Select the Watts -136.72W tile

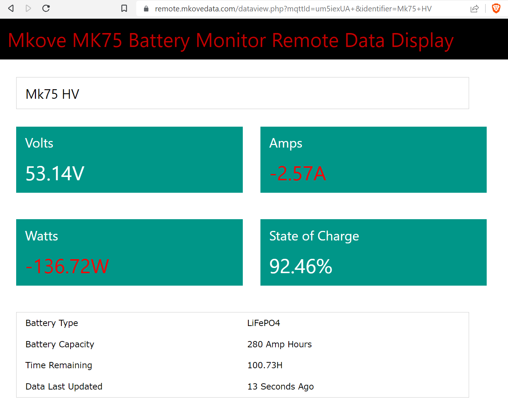pyautogui.click(x=129, y=252)
